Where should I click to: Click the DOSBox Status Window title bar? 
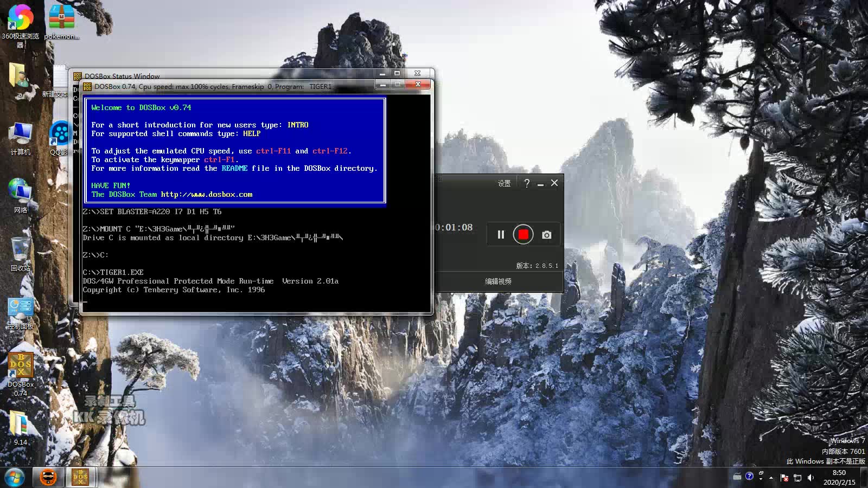pyautogui.click(x=222, y=75)
